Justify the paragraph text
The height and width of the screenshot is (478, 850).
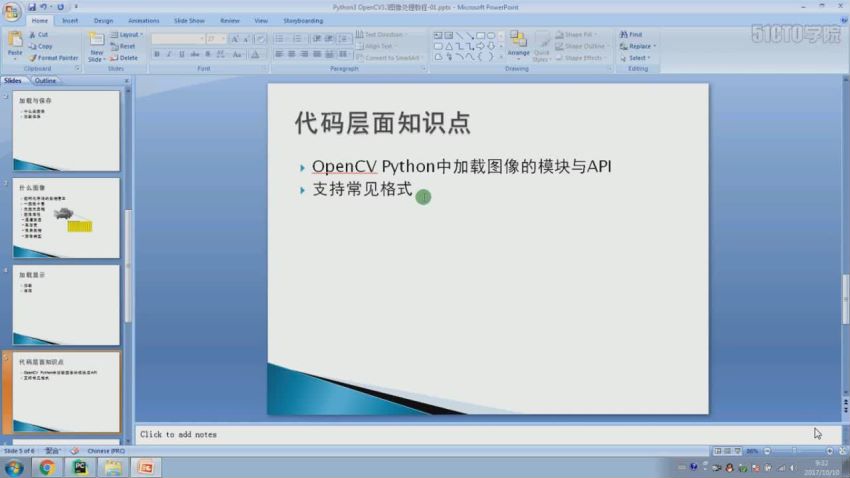coord(317,54)
